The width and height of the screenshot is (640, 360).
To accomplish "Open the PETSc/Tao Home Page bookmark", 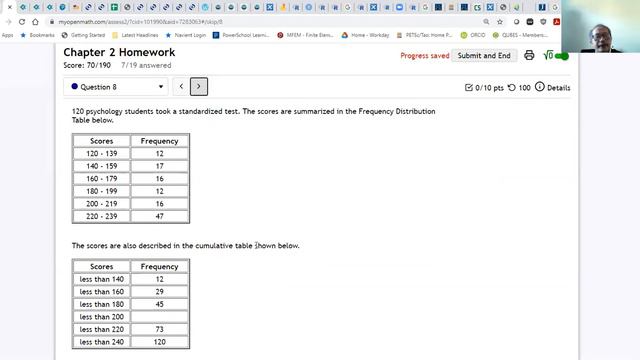I will (x=424, y=35).
